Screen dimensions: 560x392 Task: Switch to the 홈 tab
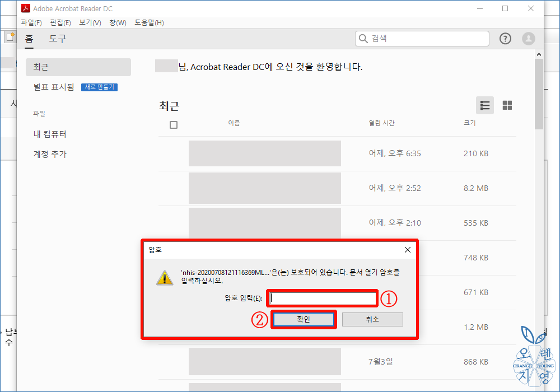point(29,39)
